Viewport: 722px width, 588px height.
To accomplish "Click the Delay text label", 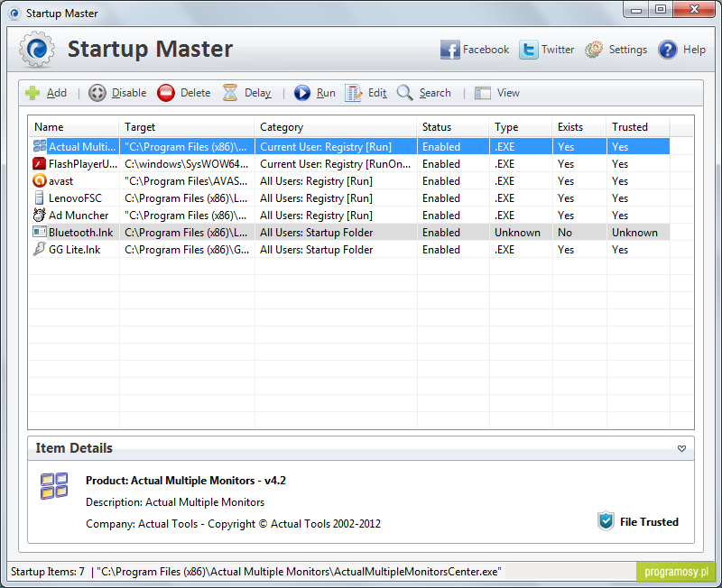I will tap(258, 93).
